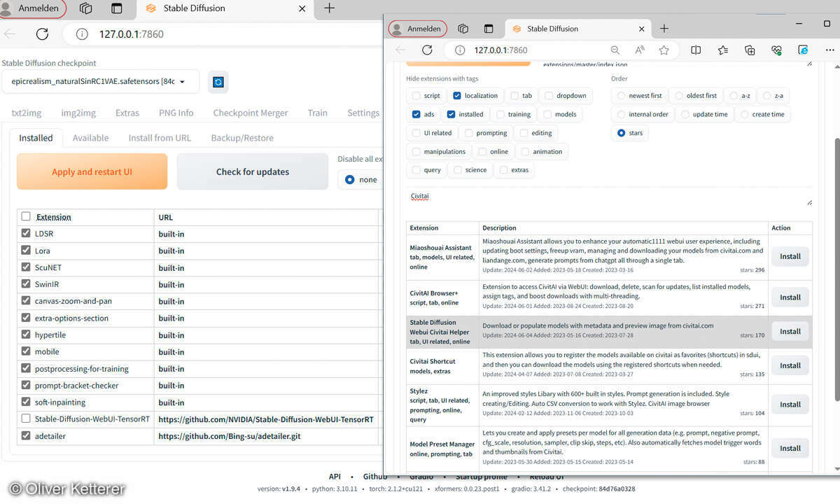View site info icon in back window
The width and height of the screenshot is (840, 504).
tap(82, 34)
